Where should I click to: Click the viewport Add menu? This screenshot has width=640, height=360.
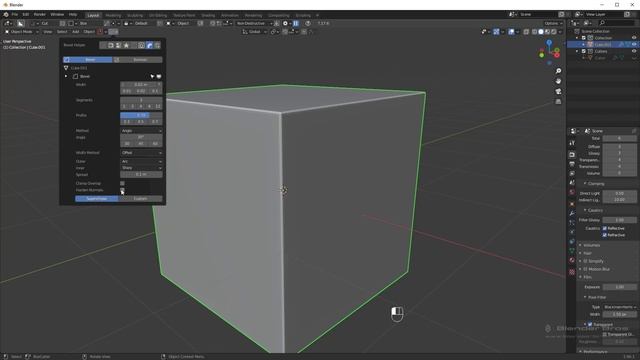pyautogui.click(x=76, y=32)
